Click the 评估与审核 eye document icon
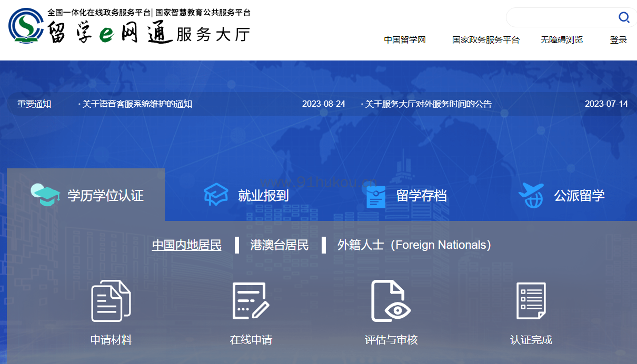The image size is (637, 364). (x=391, y=301)
